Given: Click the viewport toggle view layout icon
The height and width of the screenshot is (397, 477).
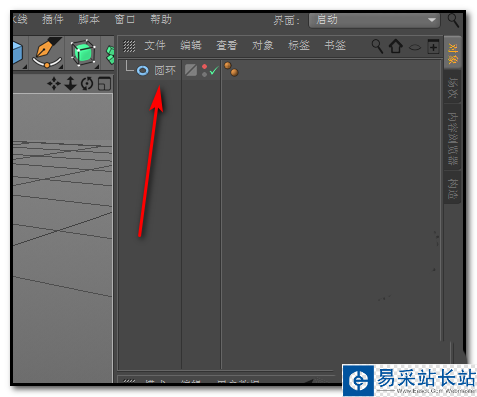Looking at the screenshot, I should tap(104, 84).
